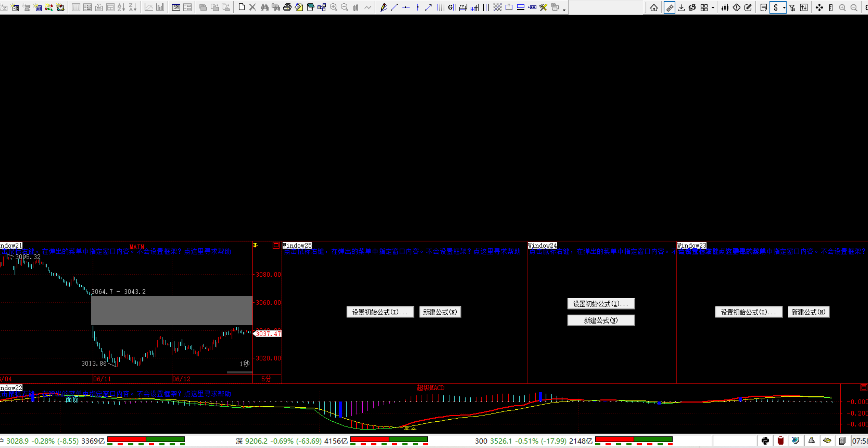Viewport: 868px width, 448px height.
Task: Toggle the ruler measurement tool button
Action: point(669,8)
